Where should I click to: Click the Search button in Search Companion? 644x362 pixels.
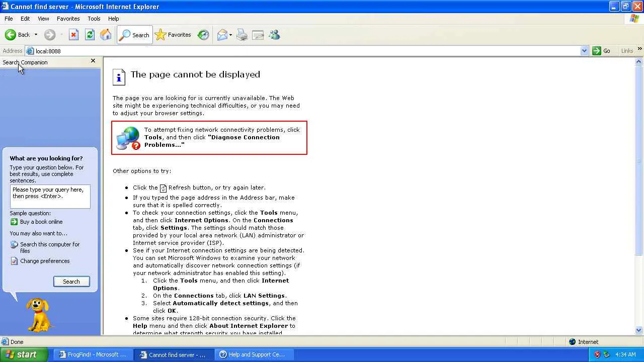(71, 282)
